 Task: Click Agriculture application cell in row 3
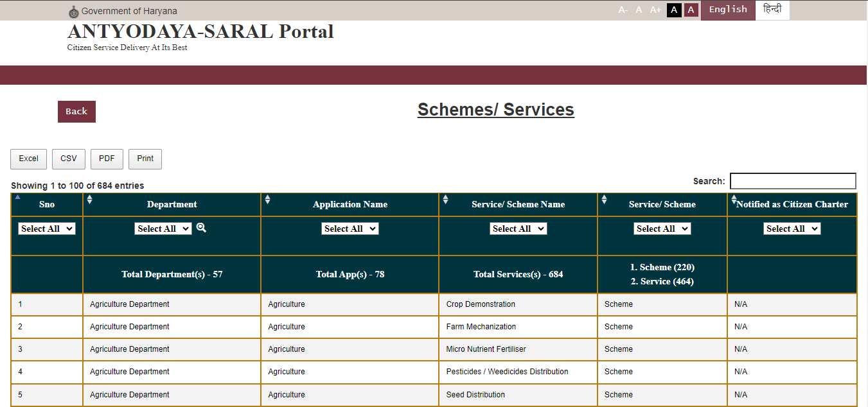coord(350,349)
